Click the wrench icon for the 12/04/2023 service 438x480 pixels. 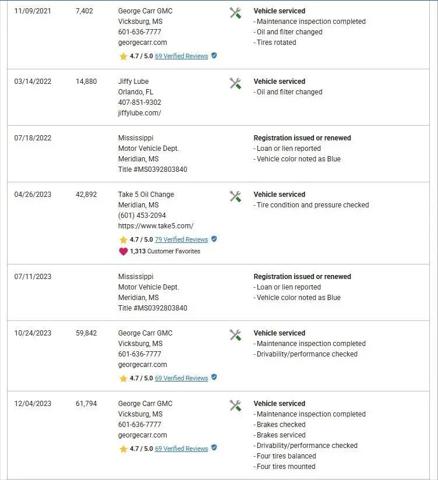pos(235,405)
